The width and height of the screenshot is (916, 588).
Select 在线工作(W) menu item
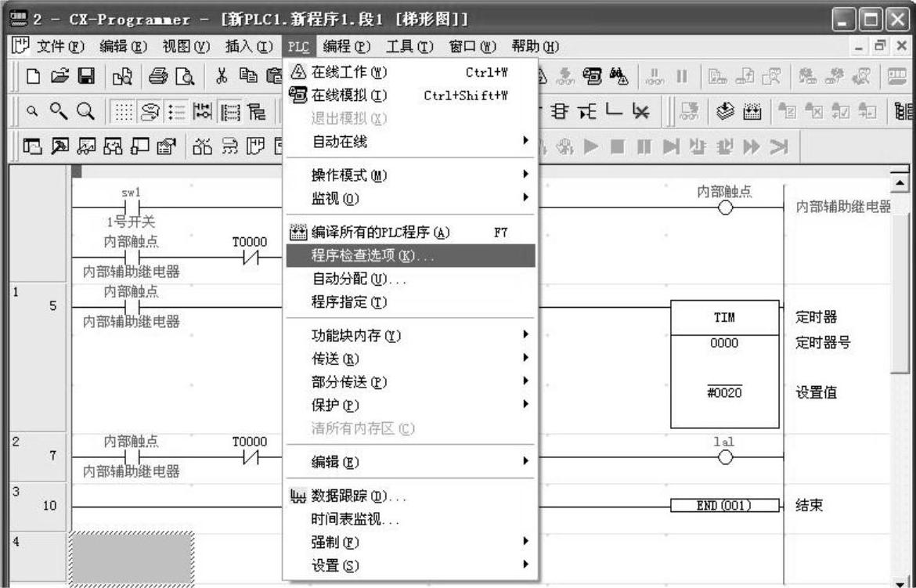click(411, 72)
